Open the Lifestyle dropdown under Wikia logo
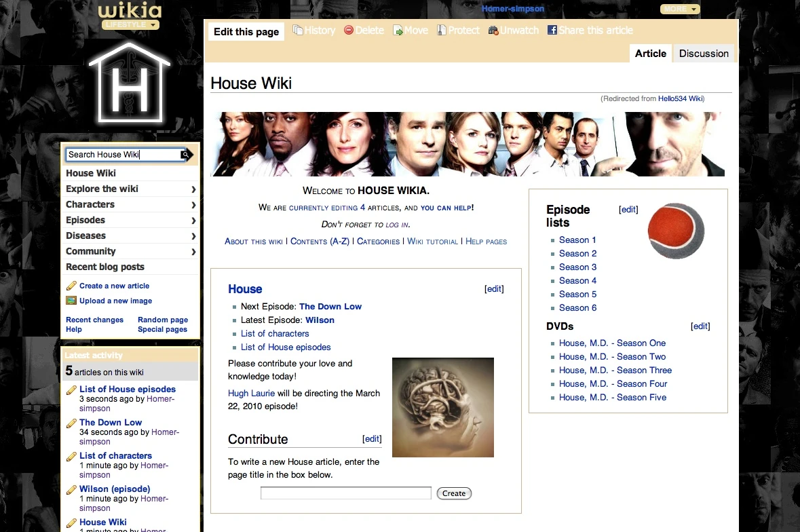The width and height of the screenshot is (800, 532). pyautogui.click(x=130, y=24)
